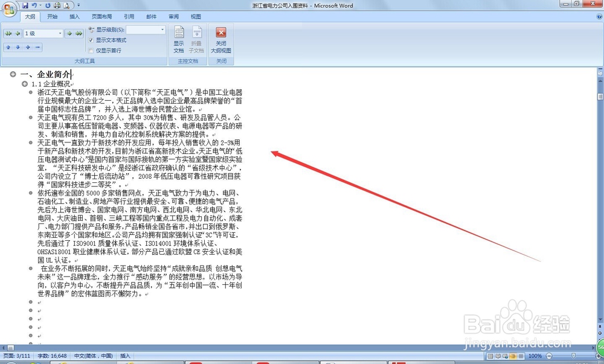Switch to Full Screen Reading view icon
The image size is (604, 364).
[498, 356]
